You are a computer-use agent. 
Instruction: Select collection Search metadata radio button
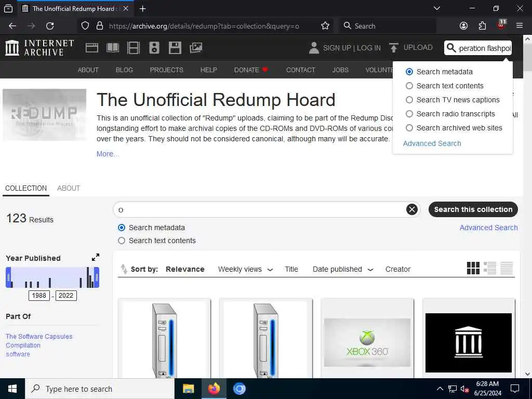[x=122, y=228]
